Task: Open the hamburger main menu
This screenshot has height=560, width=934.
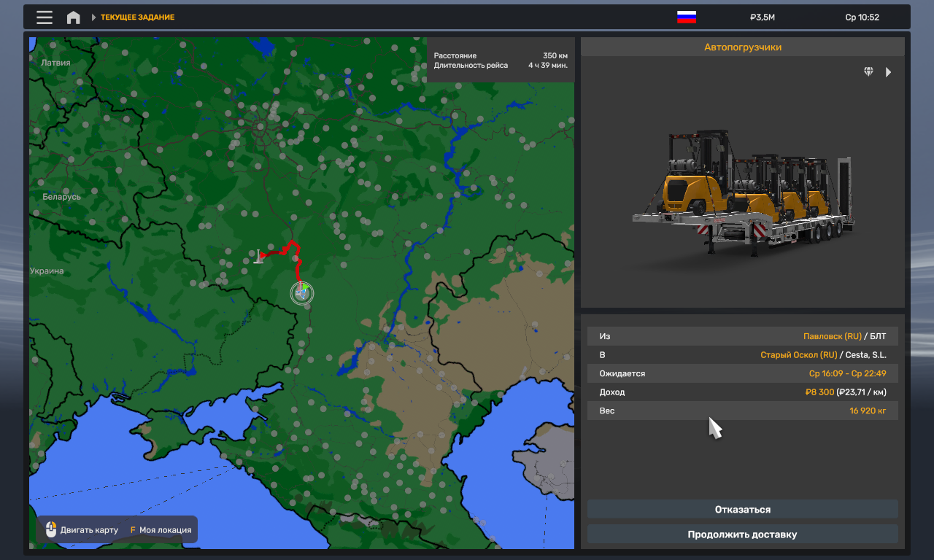Action: coord(45,17)
